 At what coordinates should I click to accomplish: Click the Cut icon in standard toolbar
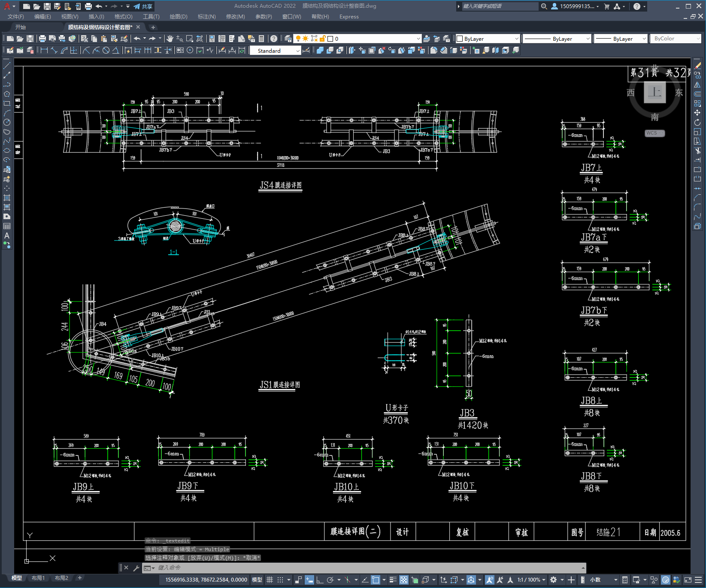[85, 39]
